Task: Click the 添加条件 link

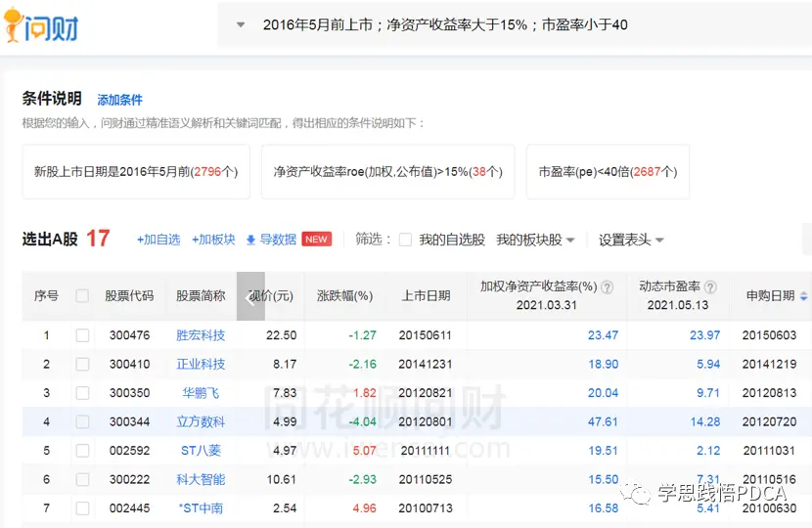Action: point(119,100)
